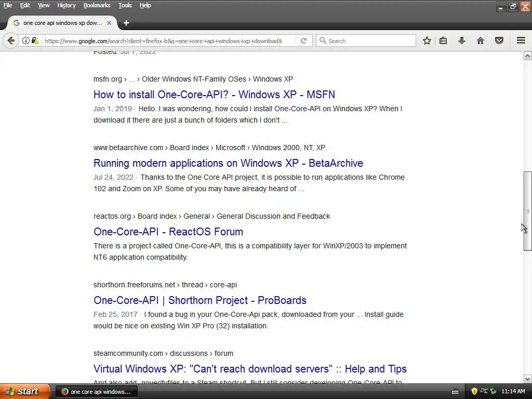Click the scrollbar up arrow
This screenshot has width=532, height=399.
[x=528, y=56]
